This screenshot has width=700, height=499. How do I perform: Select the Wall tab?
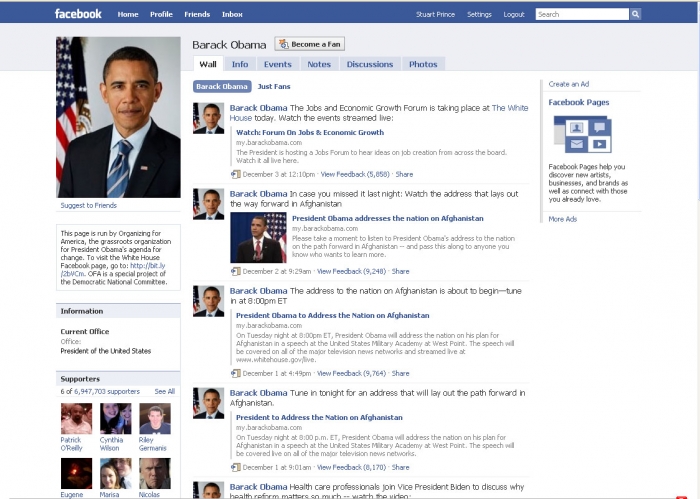(x=208, y=64)
